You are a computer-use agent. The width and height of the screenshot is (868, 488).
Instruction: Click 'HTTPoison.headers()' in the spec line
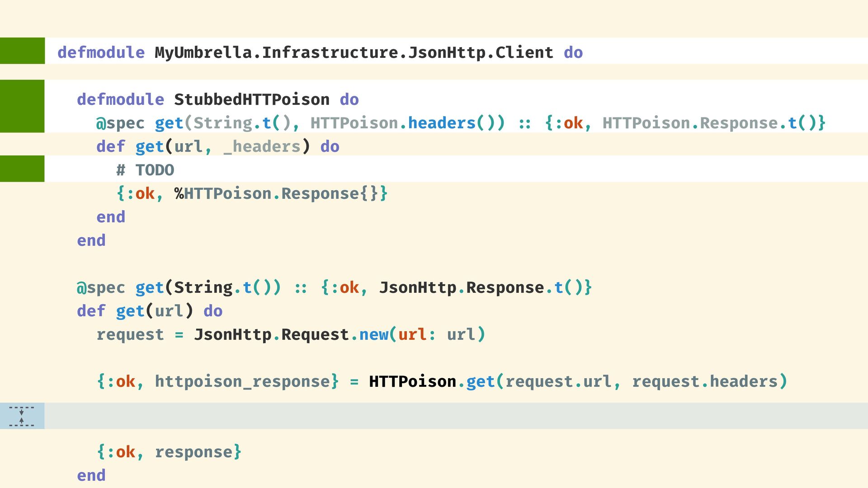(x=402, y=123)
